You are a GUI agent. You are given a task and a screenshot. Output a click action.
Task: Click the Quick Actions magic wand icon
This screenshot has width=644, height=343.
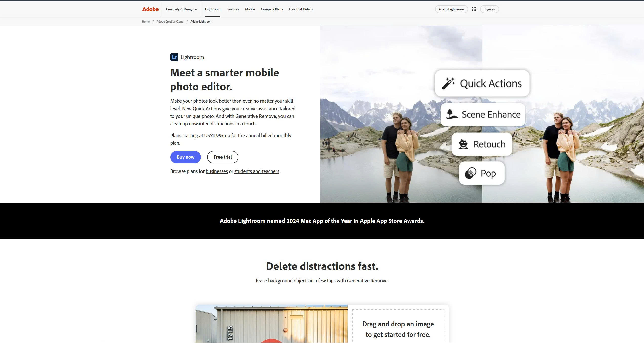coord(448,83)
